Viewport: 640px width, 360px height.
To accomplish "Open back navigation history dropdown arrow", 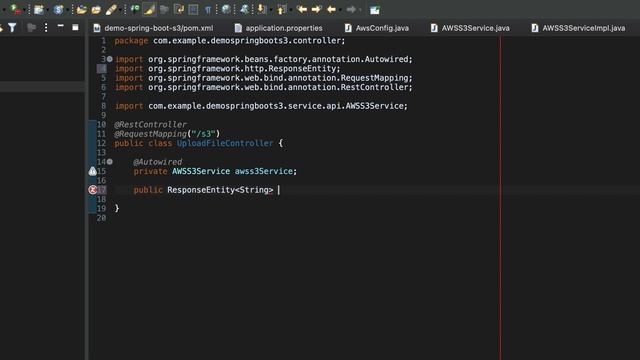I will coord(340,10).
